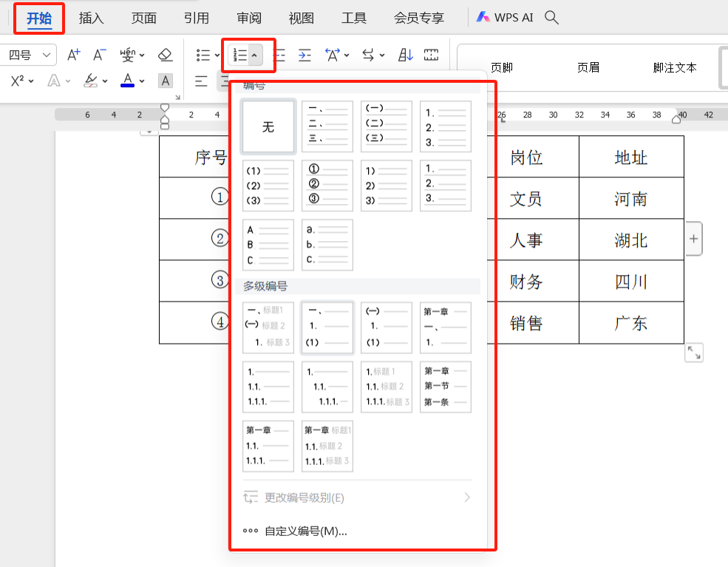Click the line spacing arrows icon
The height and width of the screenshot is (567, 728).
coord(368,55)
